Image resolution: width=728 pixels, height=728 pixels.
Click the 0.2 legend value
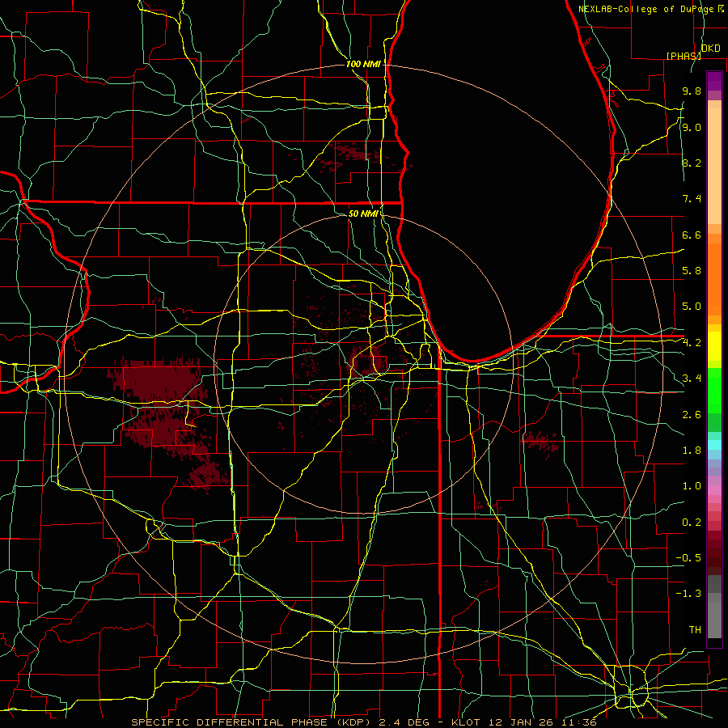692,523
